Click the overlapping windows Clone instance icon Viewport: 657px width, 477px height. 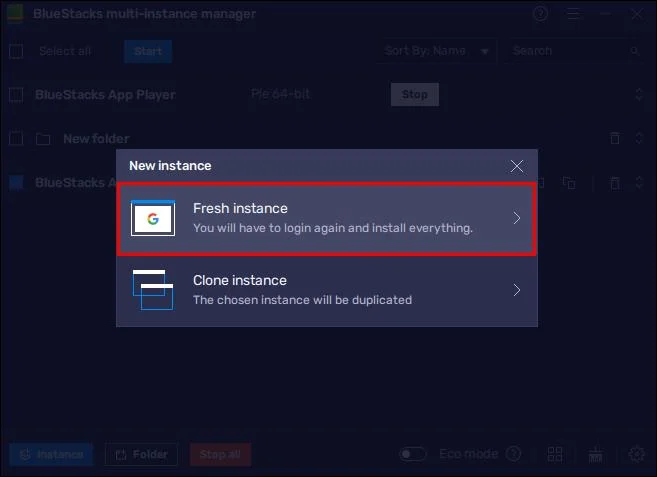[x=153, y=290]
